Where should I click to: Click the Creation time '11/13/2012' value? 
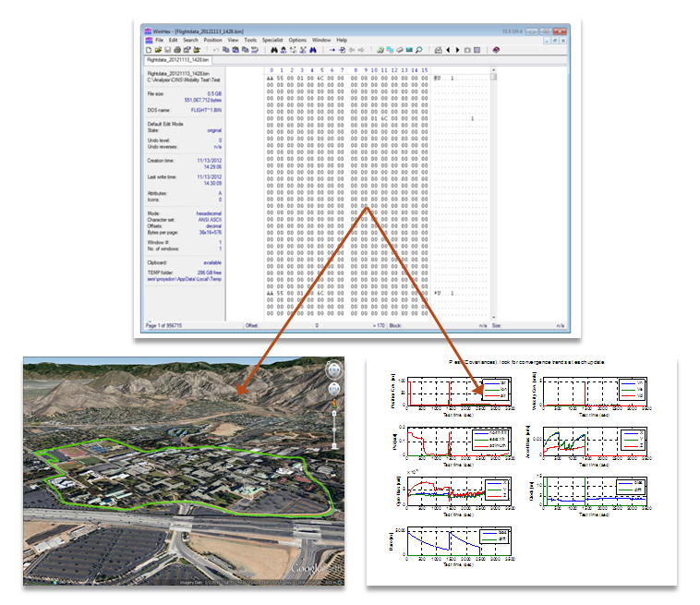tap(210, 161)
